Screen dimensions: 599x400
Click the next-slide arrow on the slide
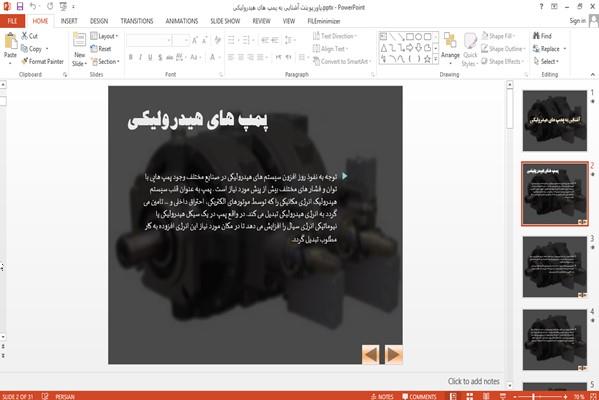point(393,355)
